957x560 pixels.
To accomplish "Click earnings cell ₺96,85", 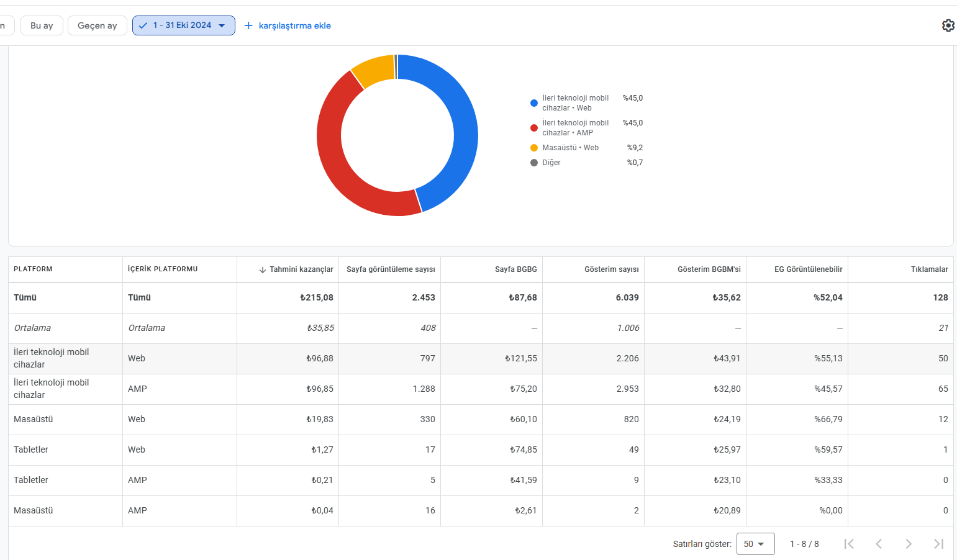I will (x=320, y=389).
